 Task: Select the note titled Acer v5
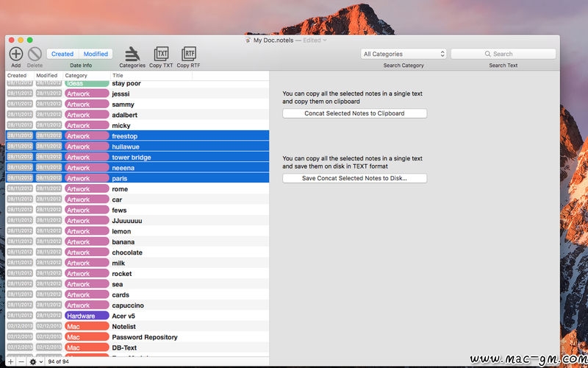[137, 316]
